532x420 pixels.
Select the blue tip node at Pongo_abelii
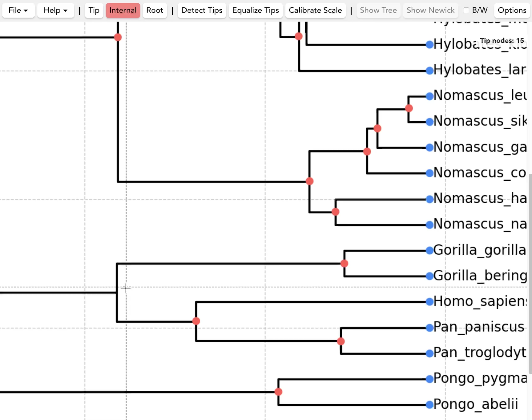pos(429,405)
